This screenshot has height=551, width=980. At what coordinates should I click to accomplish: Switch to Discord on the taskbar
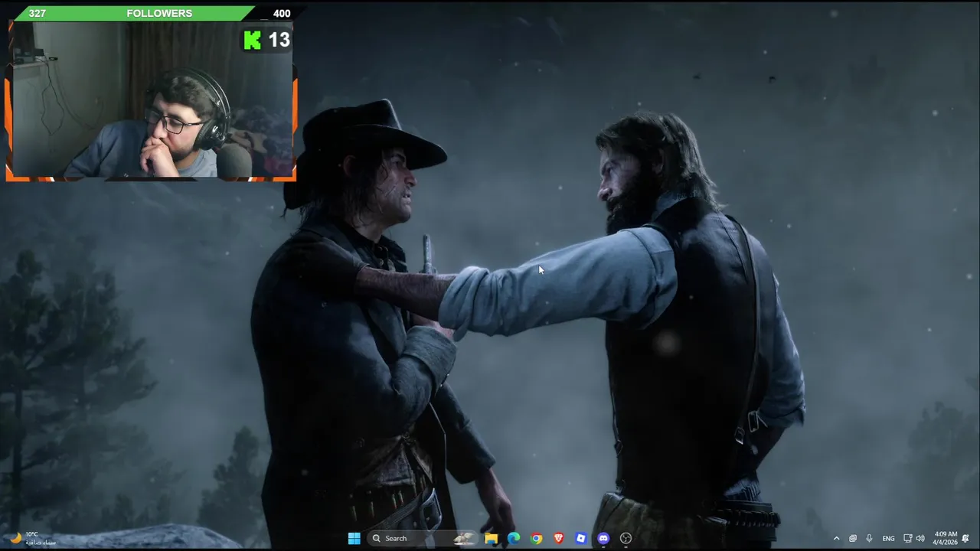pyautogui.click(x=603, y=538)
